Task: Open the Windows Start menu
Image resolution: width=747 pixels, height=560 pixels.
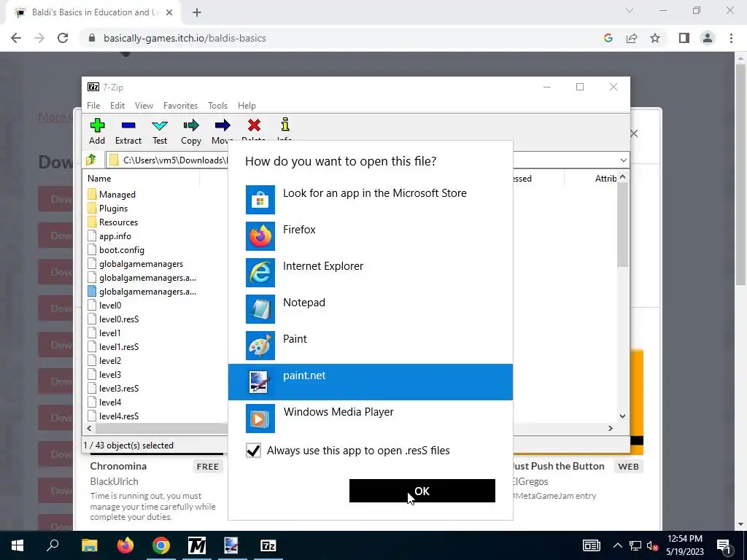Action: click(18, 545)
